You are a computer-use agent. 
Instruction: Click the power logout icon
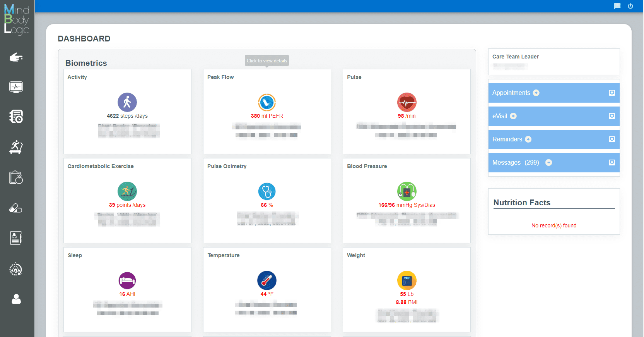(x=630, y=6)
